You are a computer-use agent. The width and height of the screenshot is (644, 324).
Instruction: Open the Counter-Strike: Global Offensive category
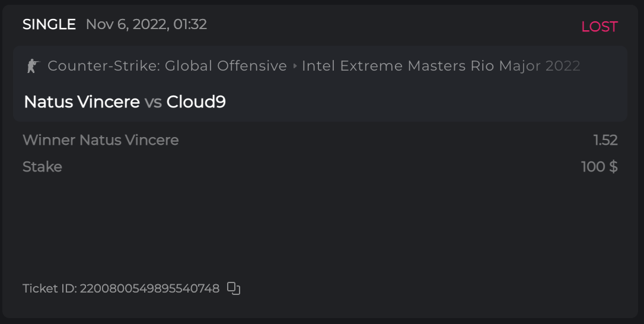click(x=167, y=66)
